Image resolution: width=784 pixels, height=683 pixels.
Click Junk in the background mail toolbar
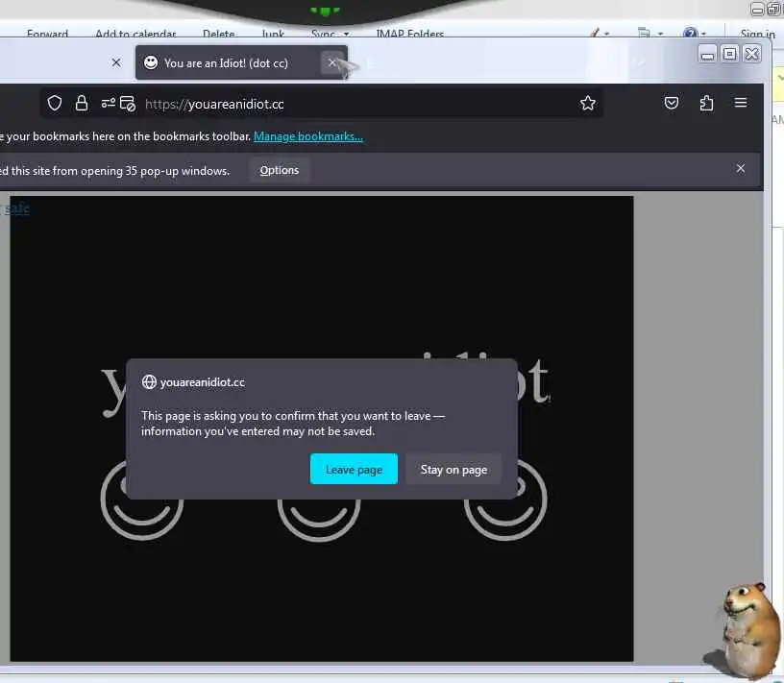pyautogui.click(x=273, y=34)
